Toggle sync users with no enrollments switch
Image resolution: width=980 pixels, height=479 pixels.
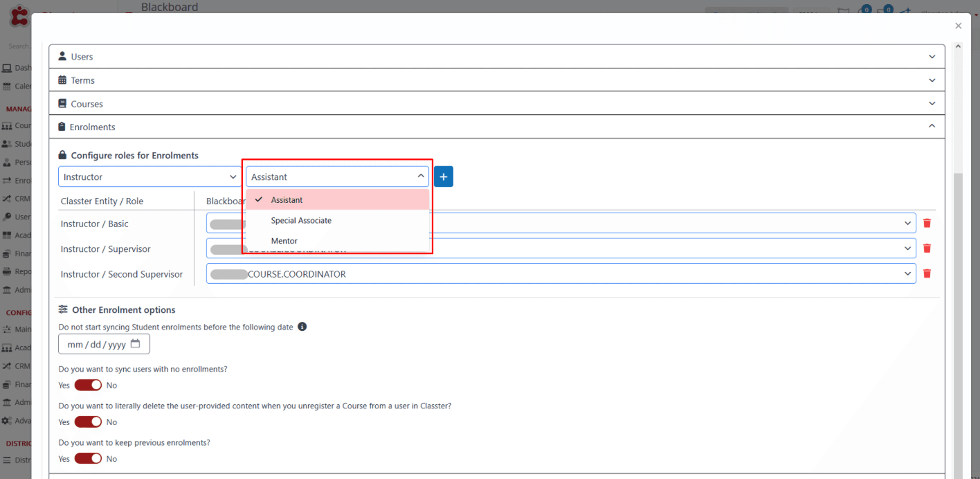88,385
